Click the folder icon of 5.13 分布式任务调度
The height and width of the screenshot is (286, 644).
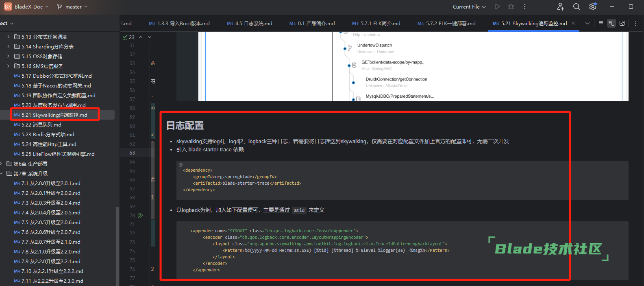[17, 37]
